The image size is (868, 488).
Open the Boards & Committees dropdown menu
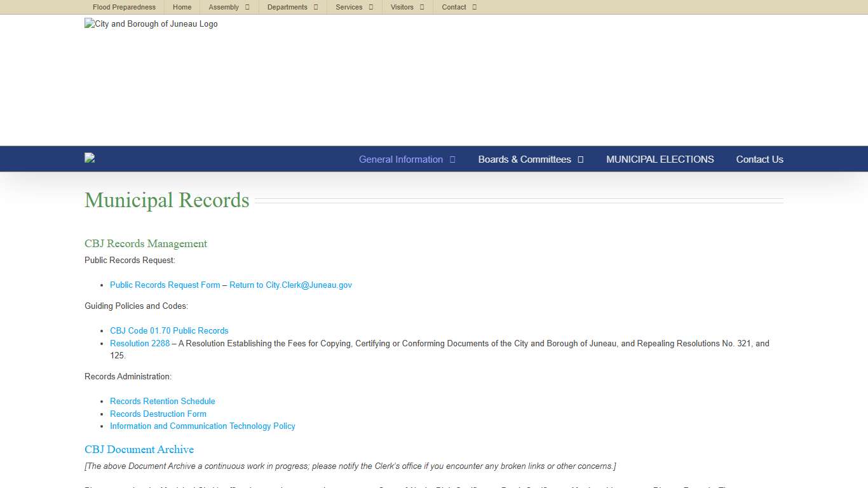[x=525, y=159]
